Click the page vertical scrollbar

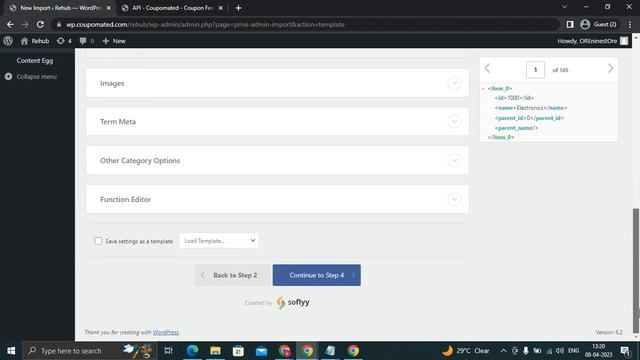click(636, 270)
